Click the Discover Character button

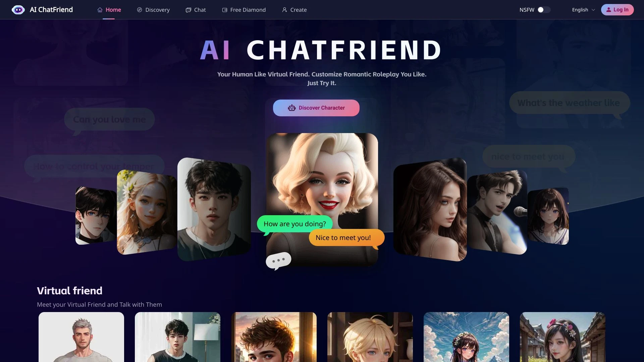(x=316, y=107)
